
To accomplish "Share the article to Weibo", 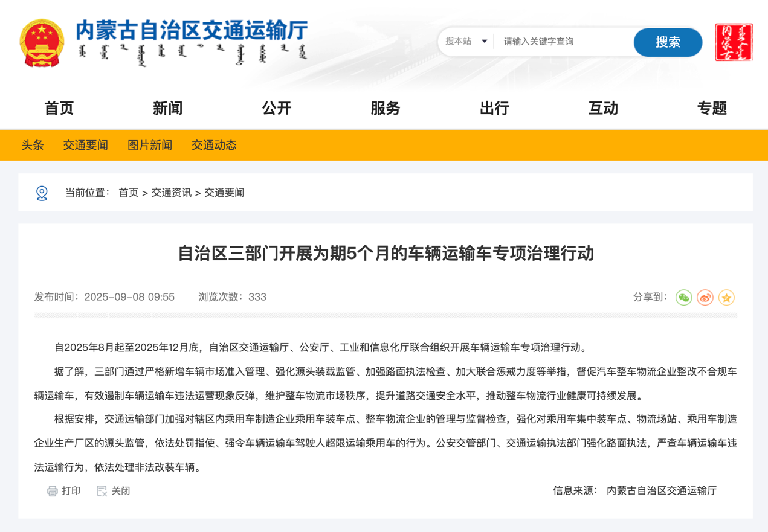I will pos(705,297).
